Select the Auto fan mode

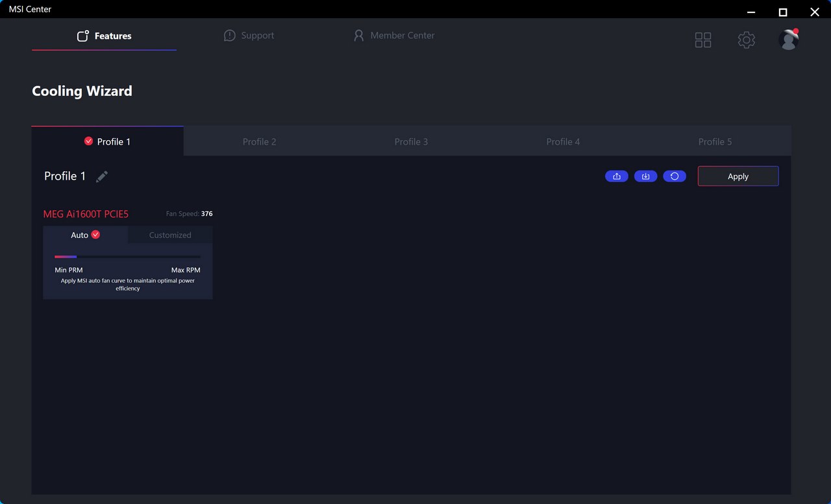pyautogui.click(x=85, y=235)
